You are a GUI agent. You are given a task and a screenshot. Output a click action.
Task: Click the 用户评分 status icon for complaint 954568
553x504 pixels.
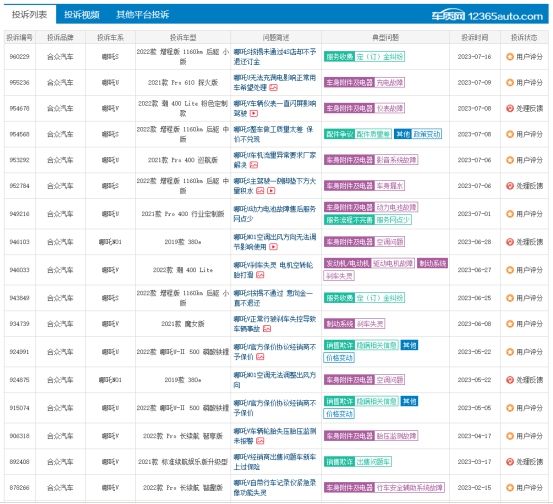(x=510, y=134)
